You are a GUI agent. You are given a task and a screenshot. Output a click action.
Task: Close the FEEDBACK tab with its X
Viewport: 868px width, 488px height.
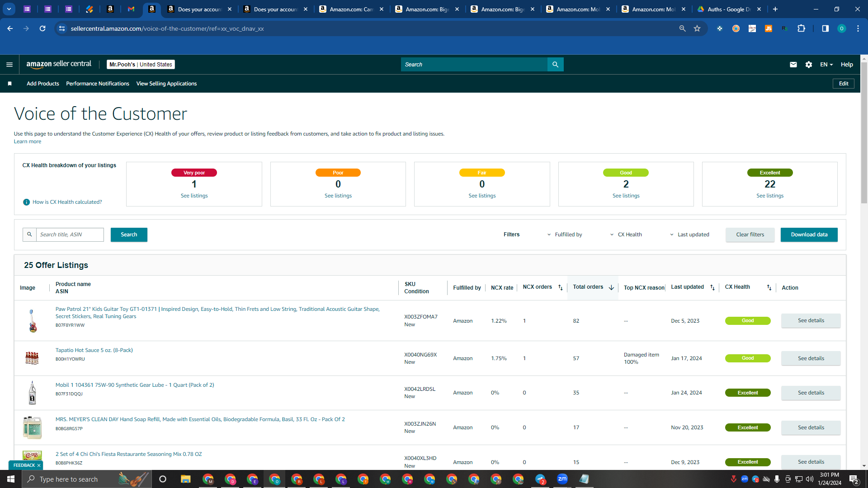pos(39,465)
